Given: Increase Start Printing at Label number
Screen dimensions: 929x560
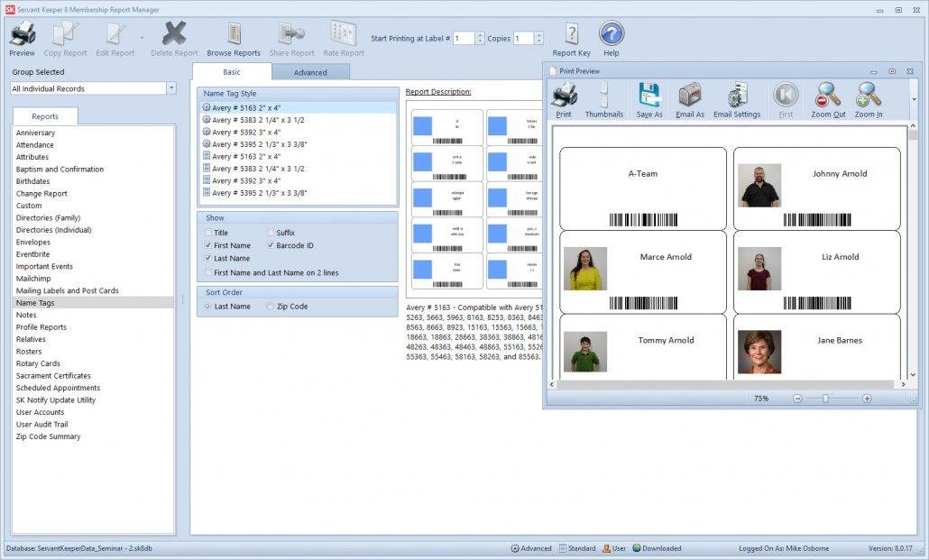Looking at the screenshot, I should point(480,35).
